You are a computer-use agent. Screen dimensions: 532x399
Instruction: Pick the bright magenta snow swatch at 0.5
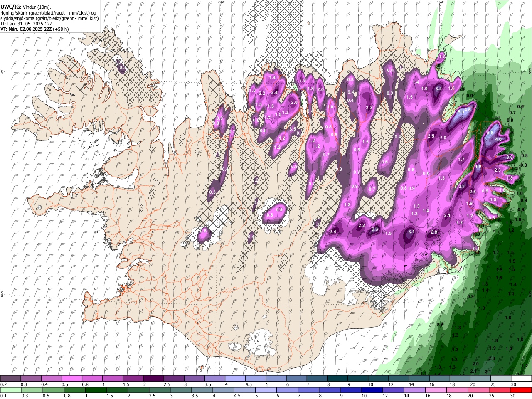tap(71, 379)
